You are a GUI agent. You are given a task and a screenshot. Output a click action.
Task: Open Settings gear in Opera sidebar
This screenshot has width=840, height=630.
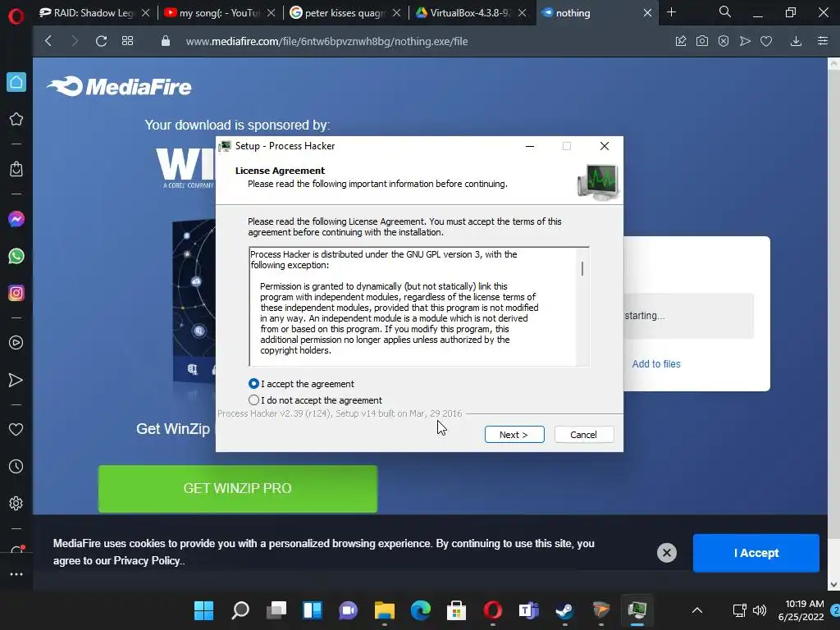tap(16, 503)
